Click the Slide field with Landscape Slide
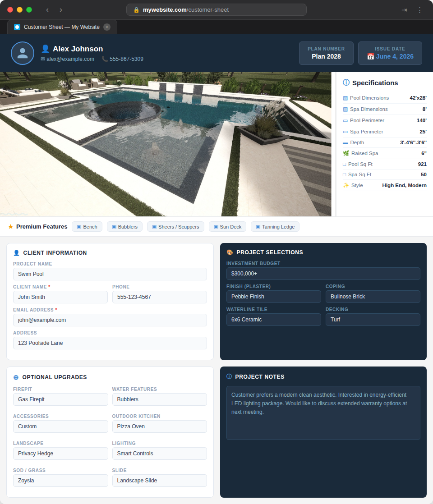The image size is (433, 504). pyautogui.click(x=160, y=481)
